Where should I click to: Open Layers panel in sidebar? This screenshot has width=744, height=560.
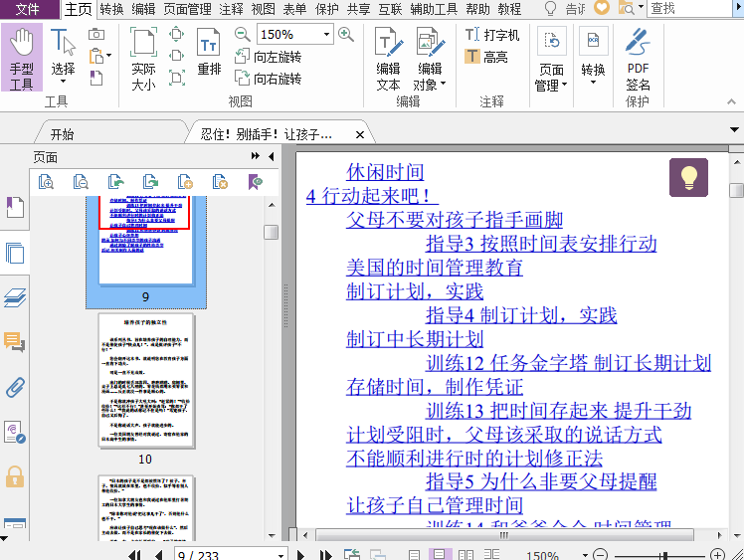tap(15, 297)
